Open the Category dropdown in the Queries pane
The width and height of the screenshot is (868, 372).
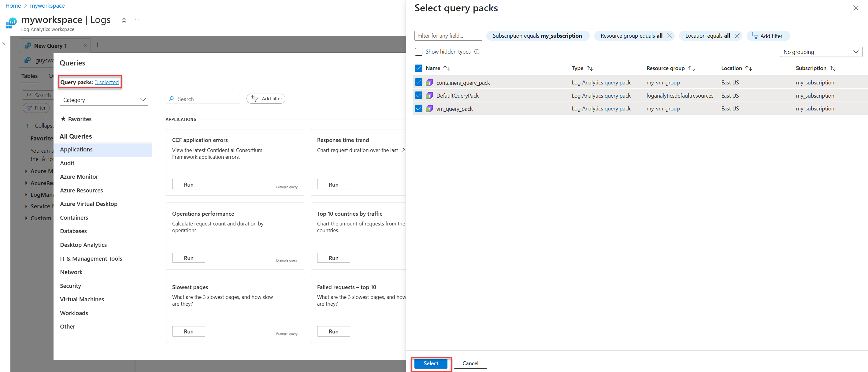(x=103, y=99)
